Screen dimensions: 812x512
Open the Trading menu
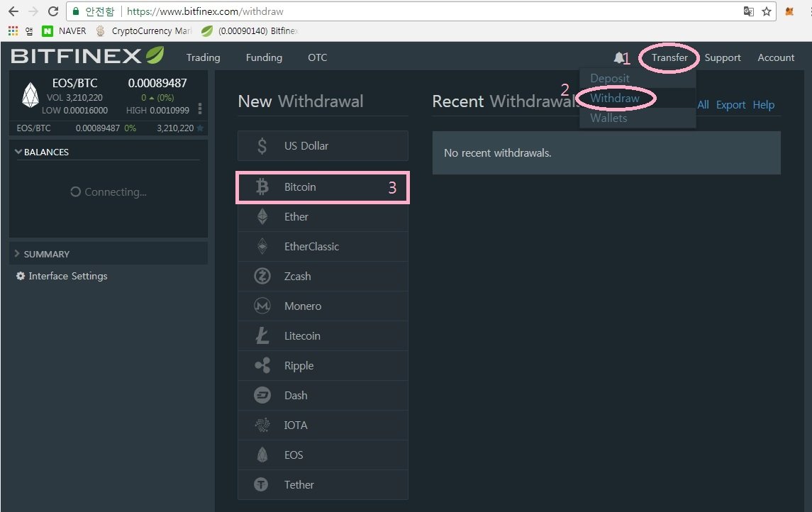(203, 57)
